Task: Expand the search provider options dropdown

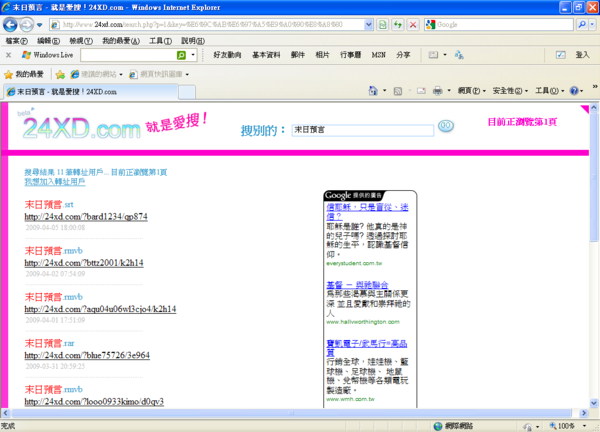Action: pyautogui.click(x=592, y=25)
